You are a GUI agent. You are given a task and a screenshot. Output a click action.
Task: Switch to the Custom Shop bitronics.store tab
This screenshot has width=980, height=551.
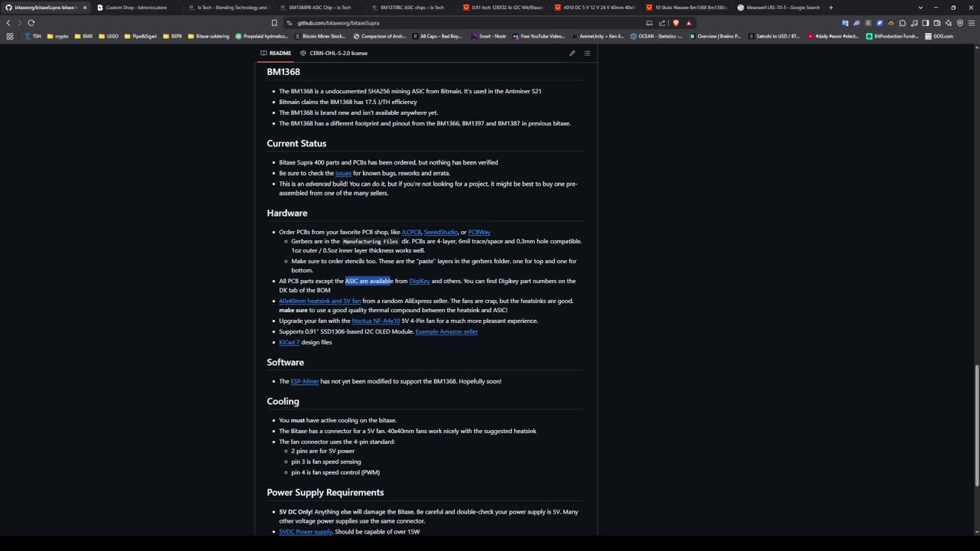pos(136,8)
